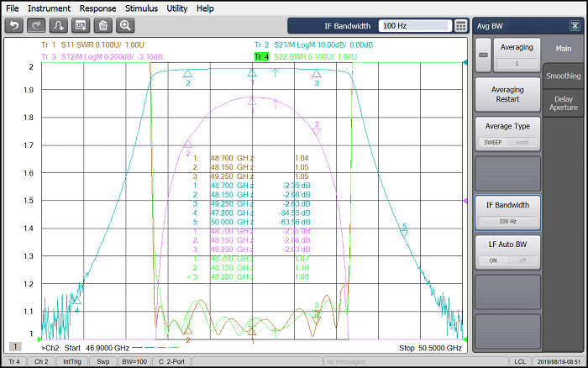588x368 pixels.
Task: Open the Stimulus menu
Action: tap(141, 8)
